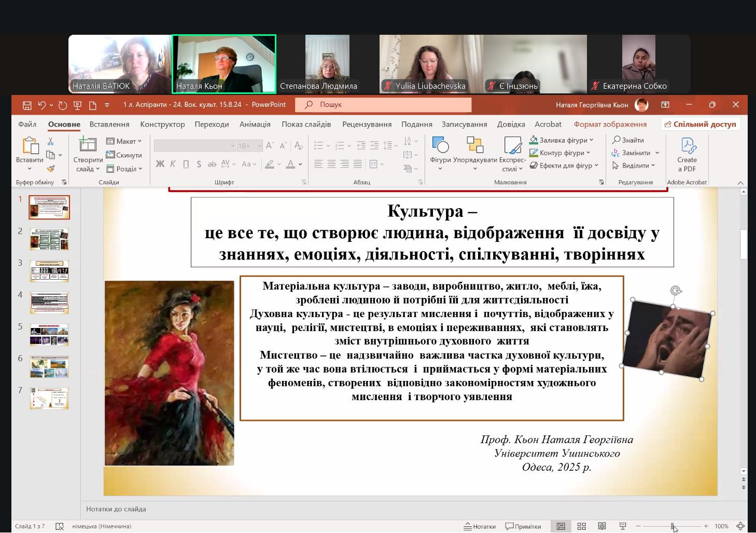Viewport: 756px width, 533px height.
Task: Click Reset (Скинути) slide button
Action: [x=124, y=155]
